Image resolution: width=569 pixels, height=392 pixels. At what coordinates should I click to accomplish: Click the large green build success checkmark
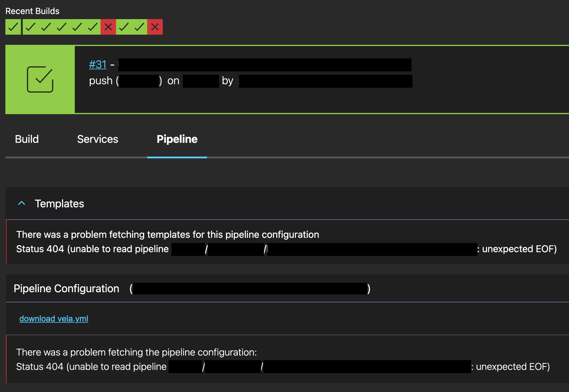coord(40,79)
